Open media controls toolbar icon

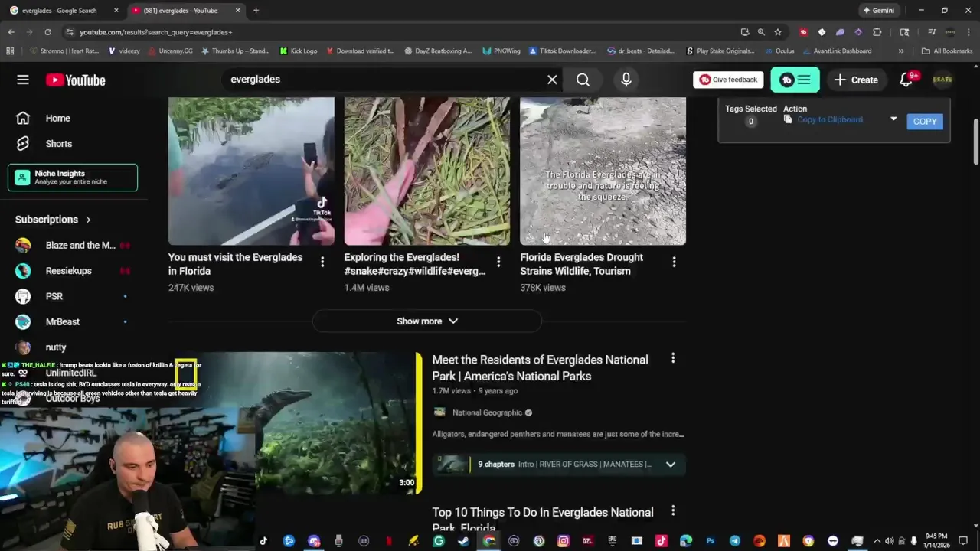point(932,32)
